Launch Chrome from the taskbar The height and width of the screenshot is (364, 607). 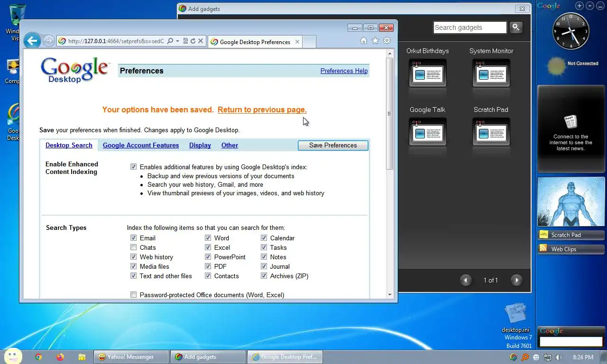click(38, 357)
